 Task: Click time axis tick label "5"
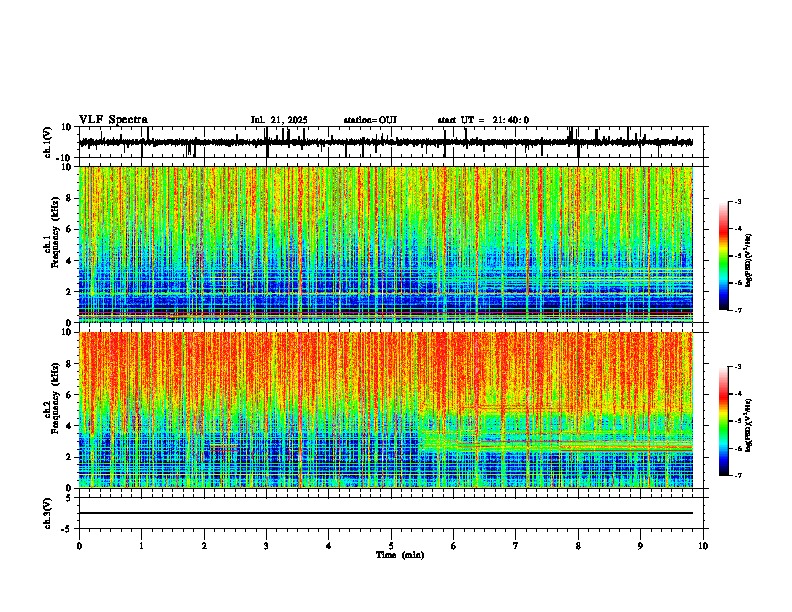point(391,546)
